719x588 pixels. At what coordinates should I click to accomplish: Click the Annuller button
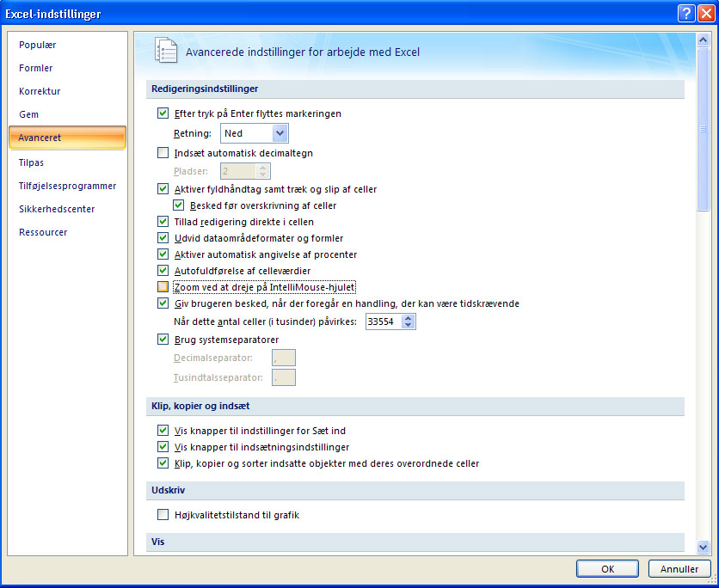coord(679,569)
